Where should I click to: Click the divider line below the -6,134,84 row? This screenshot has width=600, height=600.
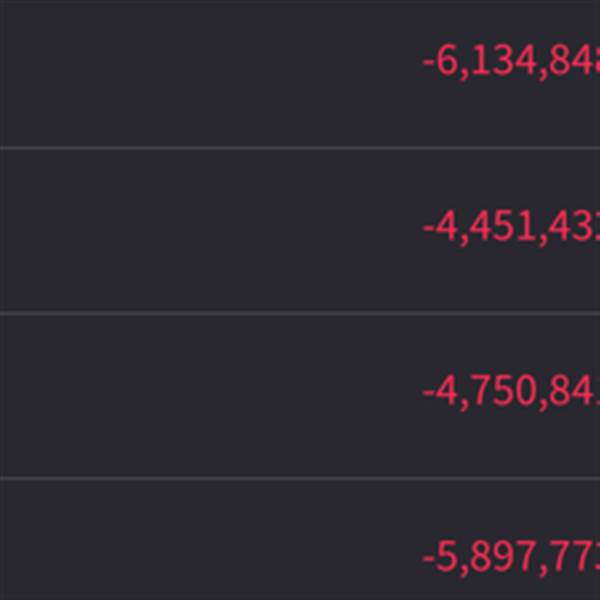[x=300, y=148]
